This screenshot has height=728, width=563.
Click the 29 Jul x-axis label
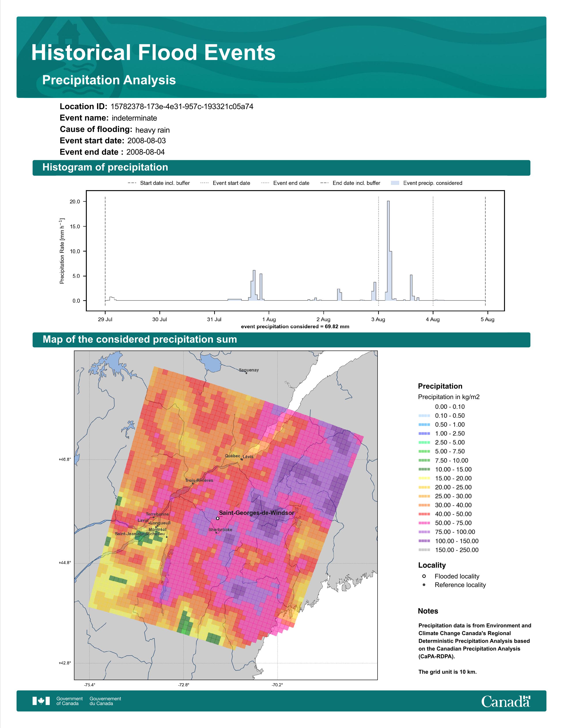pos(105,319)
